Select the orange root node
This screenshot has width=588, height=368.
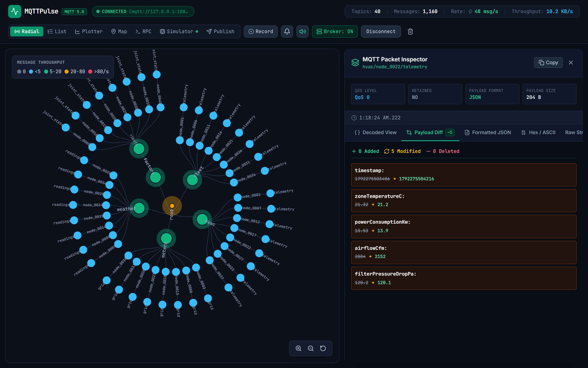(x=172, y=206)
